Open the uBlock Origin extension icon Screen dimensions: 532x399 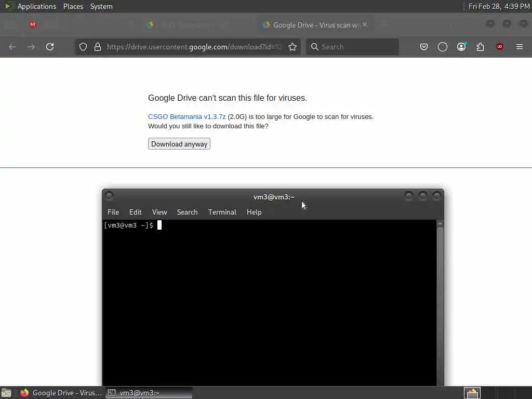[499, 47]
